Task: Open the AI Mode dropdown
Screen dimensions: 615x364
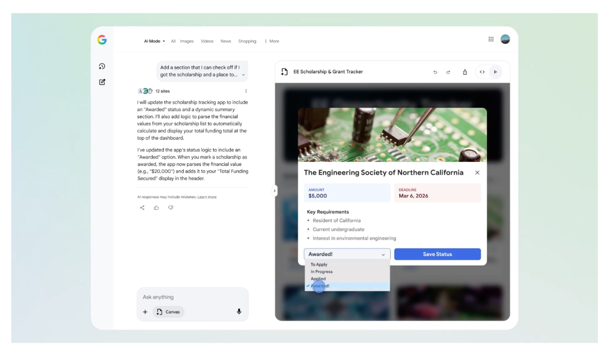Action: pyautogui.click(x=154, y=41)
